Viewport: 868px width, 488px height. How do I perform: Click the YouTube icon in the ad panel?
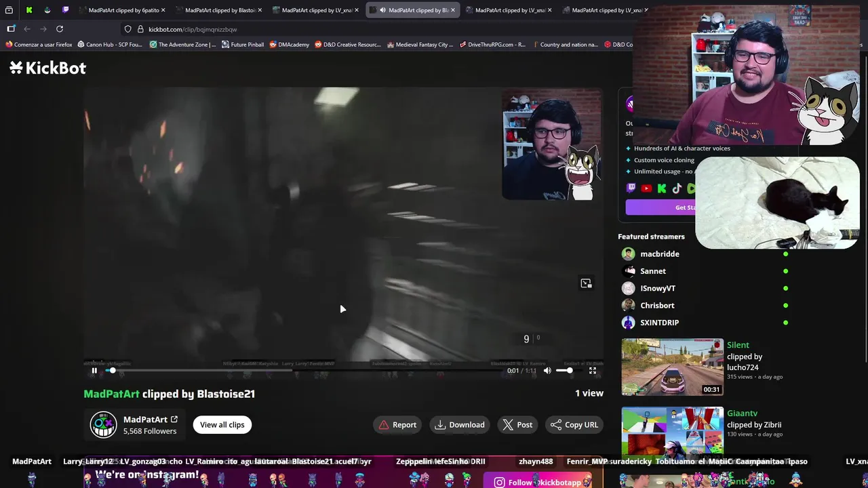coord(646,188)
